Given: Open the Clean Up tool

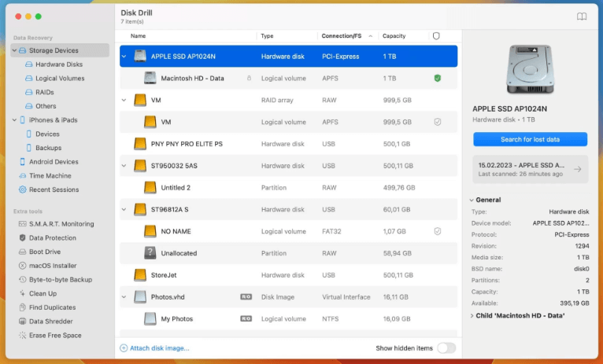Looking at the screenshot, I should [x=43, y=293].
